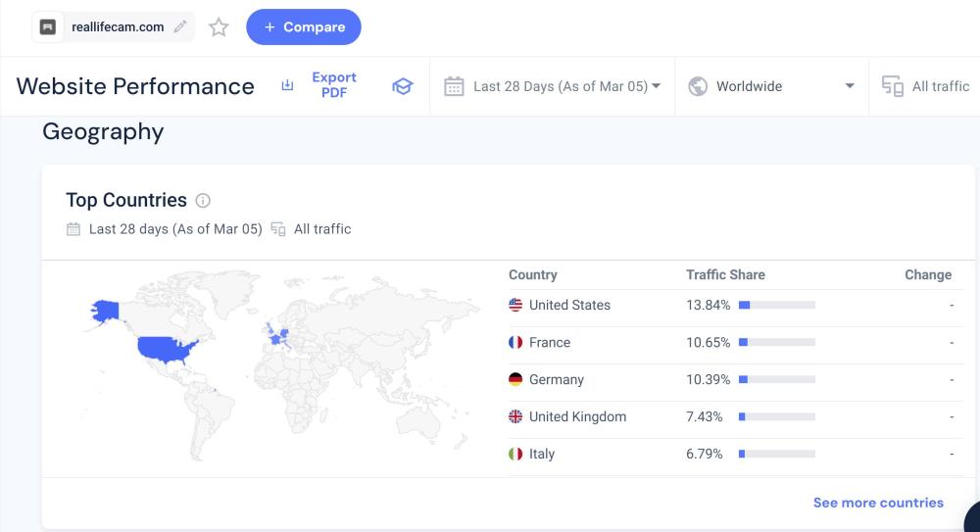Viewport: 980px width, 532px height.
Task: Click the Change column header
Action: click(927, 274)
